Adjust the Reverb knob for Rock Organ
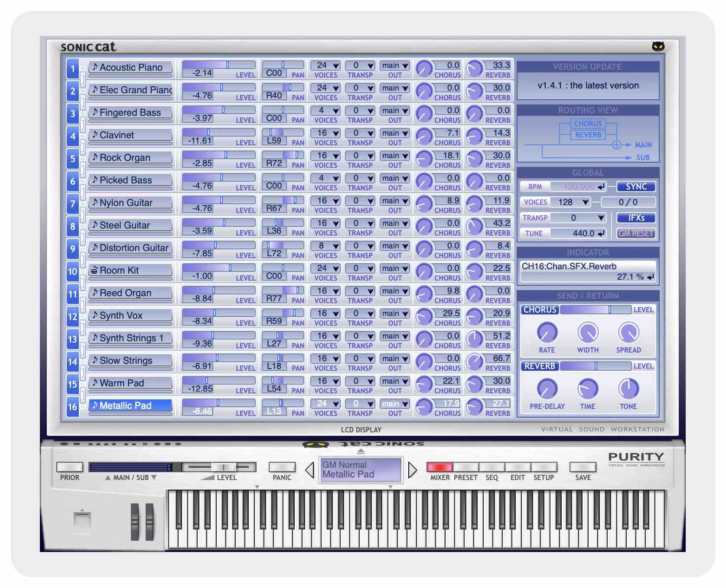The image size is (726, 588). (x=475, y=159)
